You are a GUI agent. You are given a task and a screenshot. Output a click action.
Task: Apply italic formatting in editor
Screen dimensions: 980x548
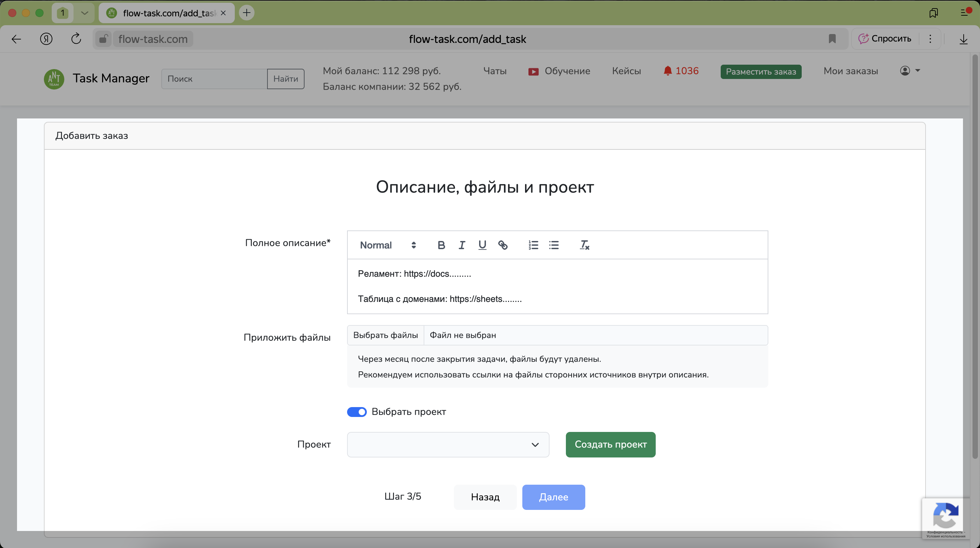click(461, 245)
